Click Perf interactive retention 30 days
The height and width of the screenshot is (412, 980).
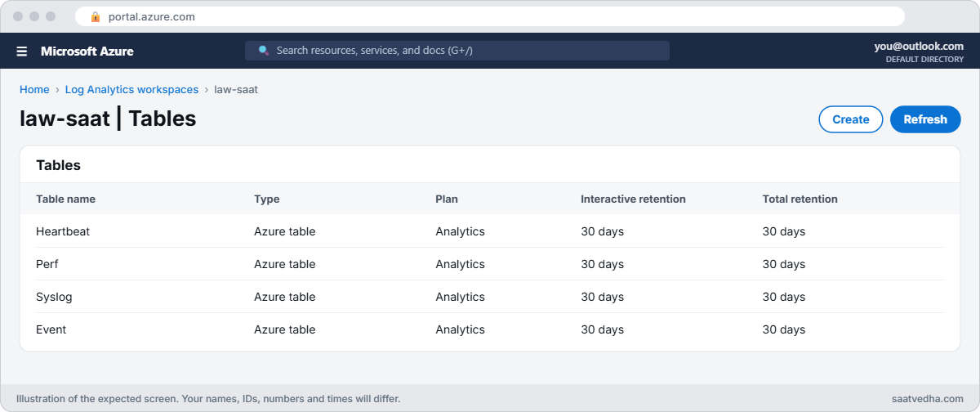click(603, 264)
